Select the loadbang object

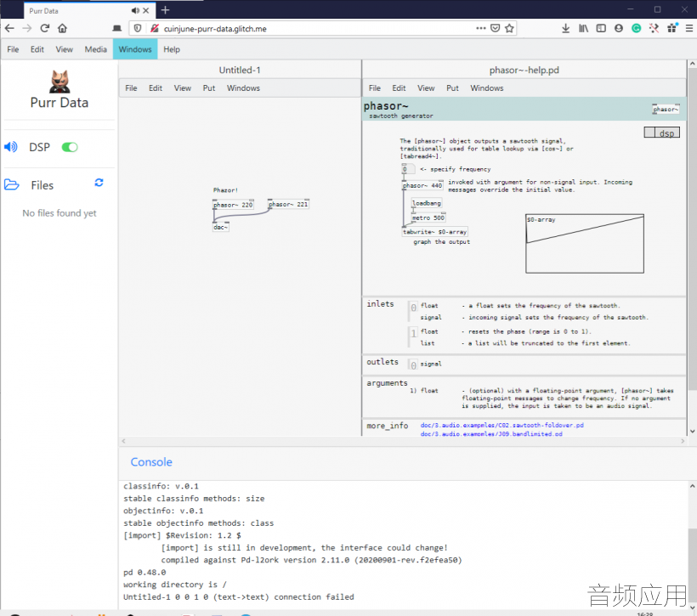coord(427,203)
